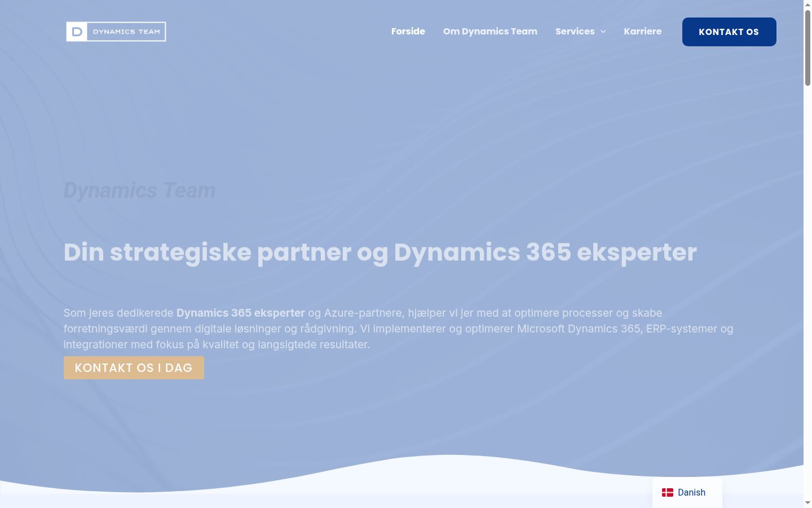Image resolution: width=812 pixels, height=508 pixels.
Task: Click the scrollbar down arrow
Action: 807,502
